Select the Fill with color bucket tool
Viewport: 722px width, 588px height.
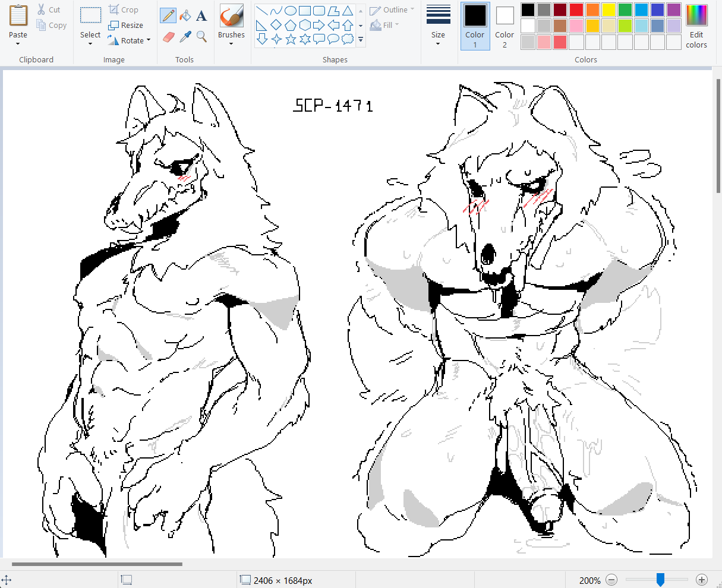click(x=185, y=15)
